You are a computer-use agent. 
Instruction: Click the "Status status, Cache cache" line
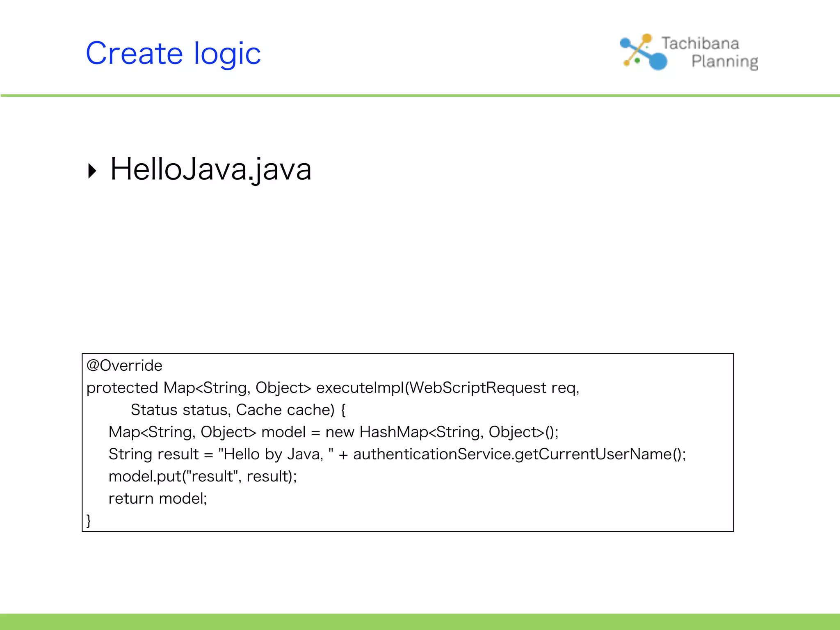click(238, 410)
